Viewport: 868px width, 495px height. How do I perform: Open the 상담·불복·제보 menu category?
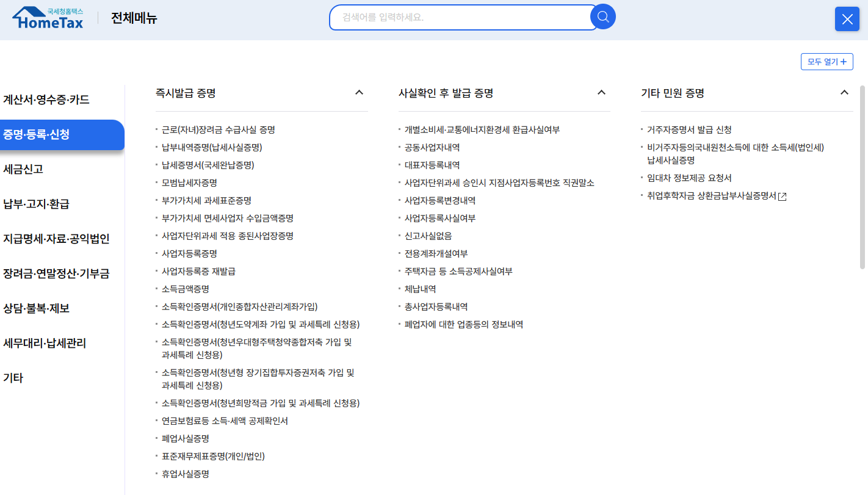pyautogui.click(x=36, y=308)
